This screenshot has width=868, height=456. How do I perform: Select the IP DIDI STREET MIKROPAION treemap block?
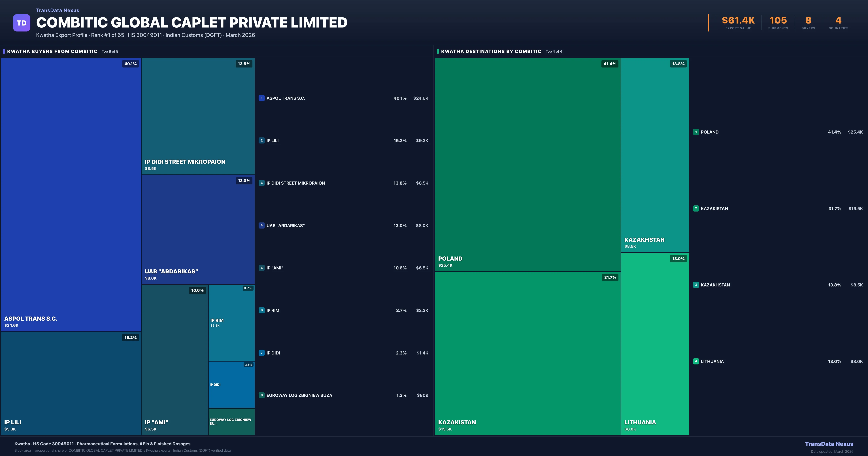198,116
